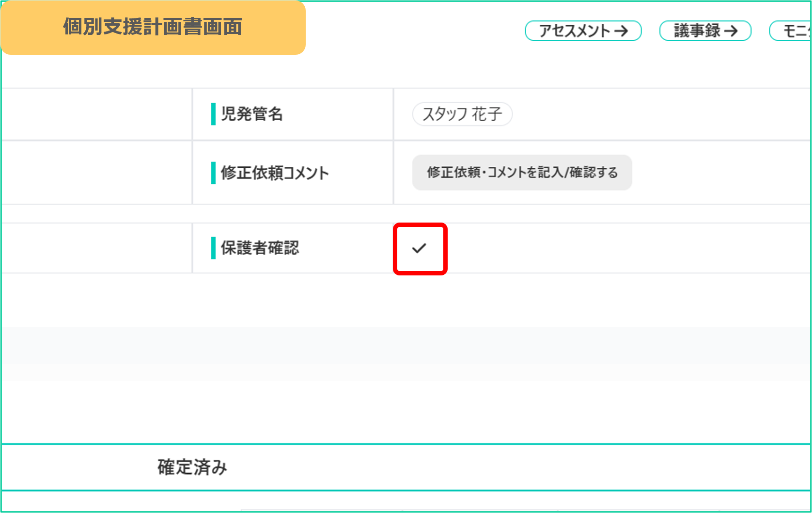Click the arrow icon on 議事録
812x513 pixels.
pyautogui.click(x=731, y=31)
